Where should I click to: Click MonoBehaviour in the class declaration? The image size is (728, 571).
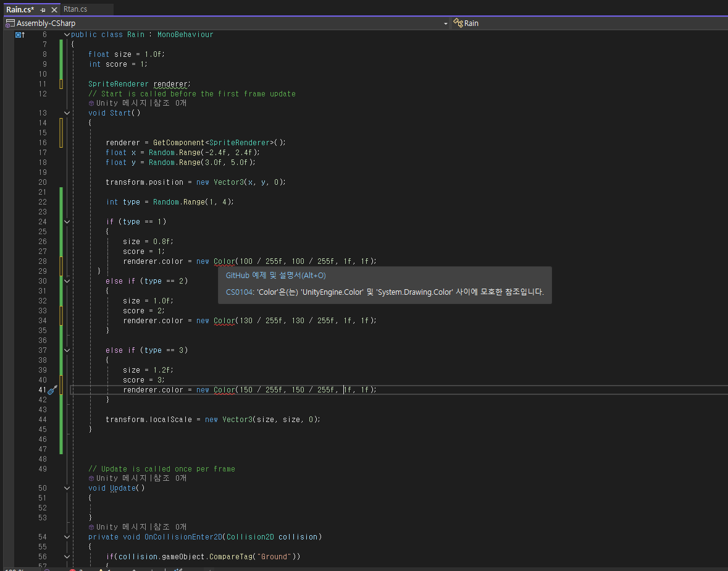[x=185, y=35]
